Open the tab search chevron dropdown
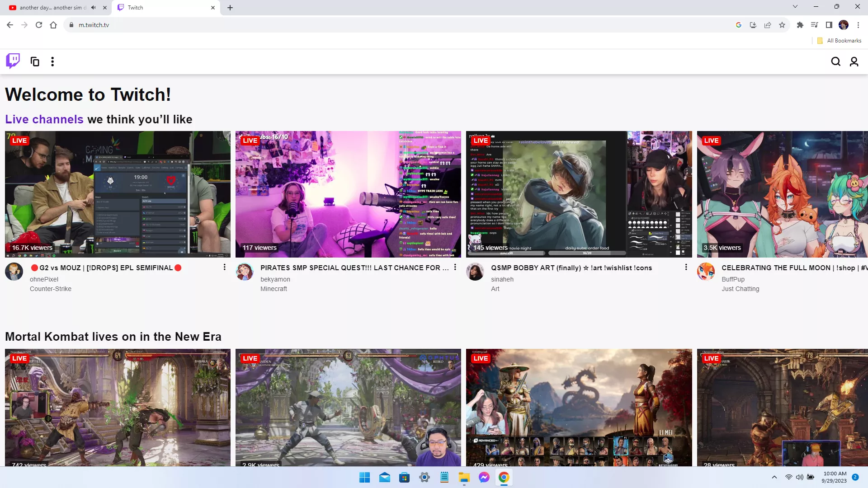This screenshot has height=488, width=868. click(x=795, y=6)
